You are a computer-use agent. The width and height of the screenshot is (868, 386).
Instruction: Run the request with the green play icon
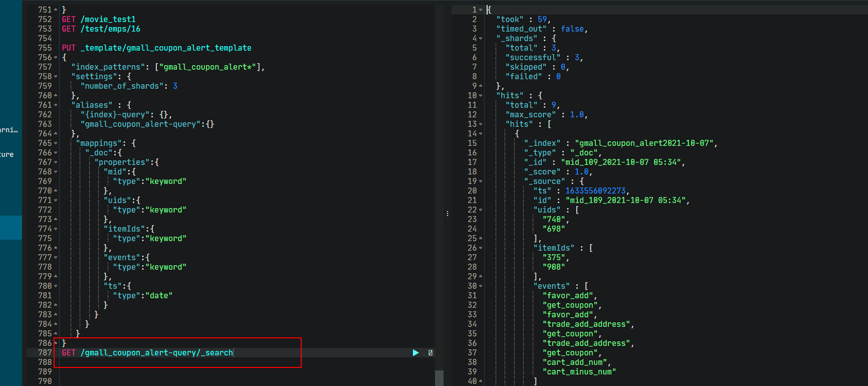point(415,353)
